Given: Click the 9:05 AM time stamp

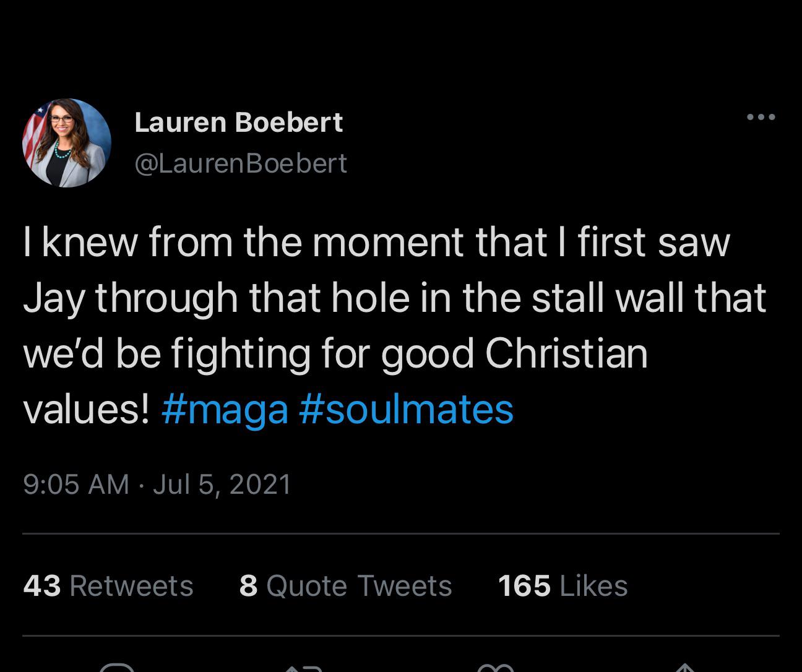Looking at the screenshot, I should [76, 484].
